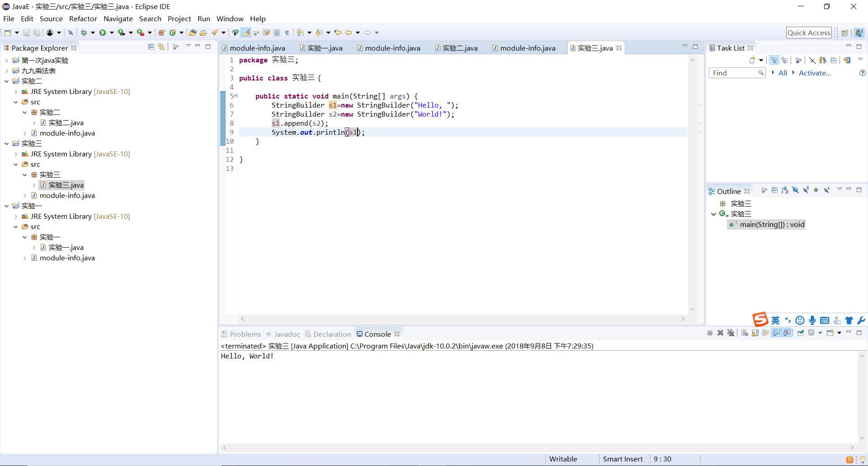The image size is (868, 466).
Task: Click console horizontal scrollbar right arrow
Action: [x=852, y=447]
